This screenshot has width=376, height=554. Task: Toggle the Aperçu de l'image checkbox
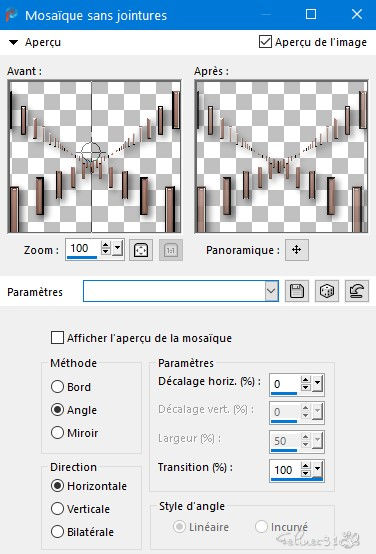click(265, 42)
